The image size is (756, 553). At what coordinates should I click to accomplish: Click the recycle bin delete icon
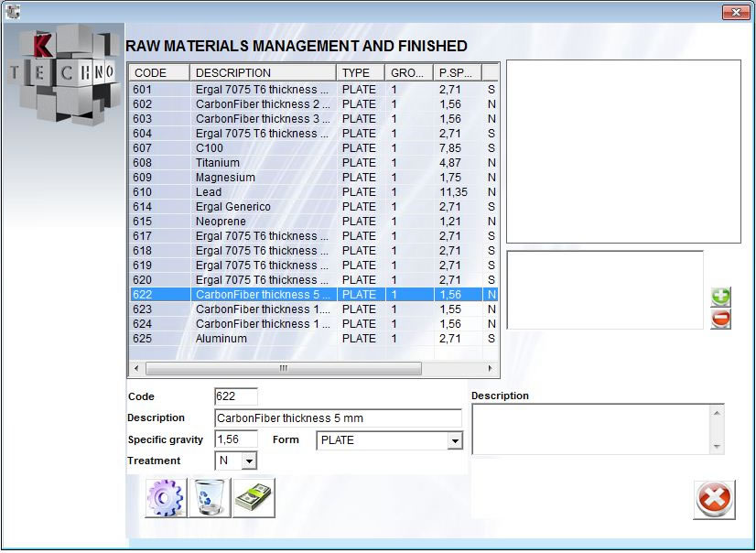point(210,497)
